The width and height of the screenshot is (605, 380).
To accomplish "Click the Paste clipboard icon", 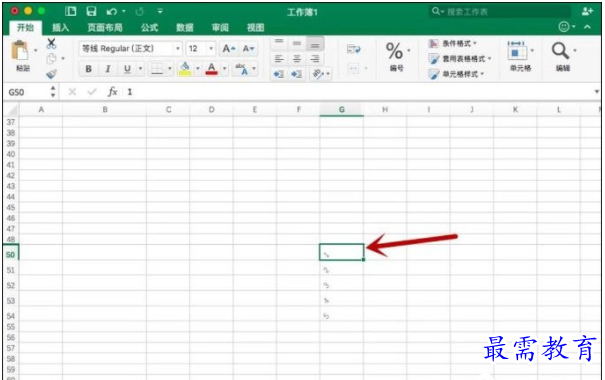I will (x=20, y=51).
